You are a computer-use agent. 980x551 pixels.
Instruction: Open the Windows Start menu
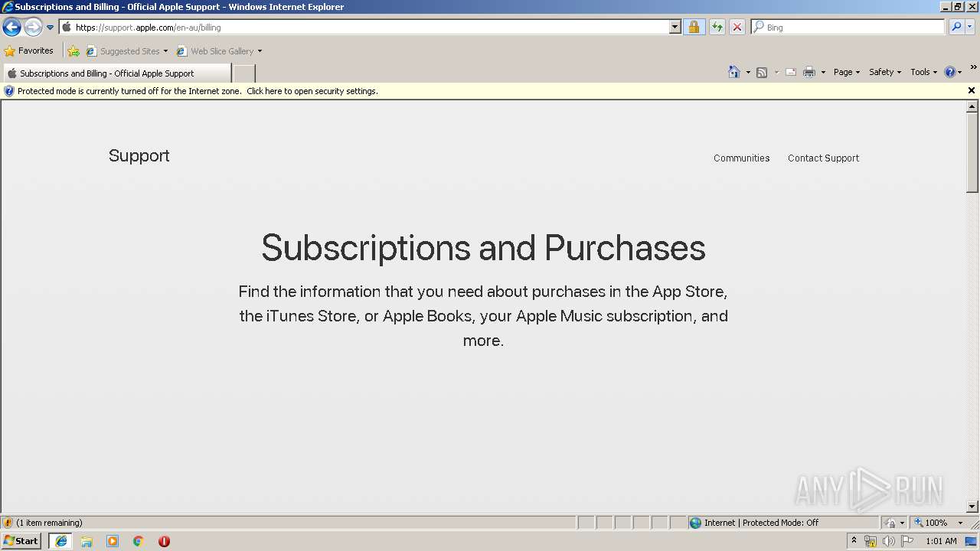tap(21, 541)
